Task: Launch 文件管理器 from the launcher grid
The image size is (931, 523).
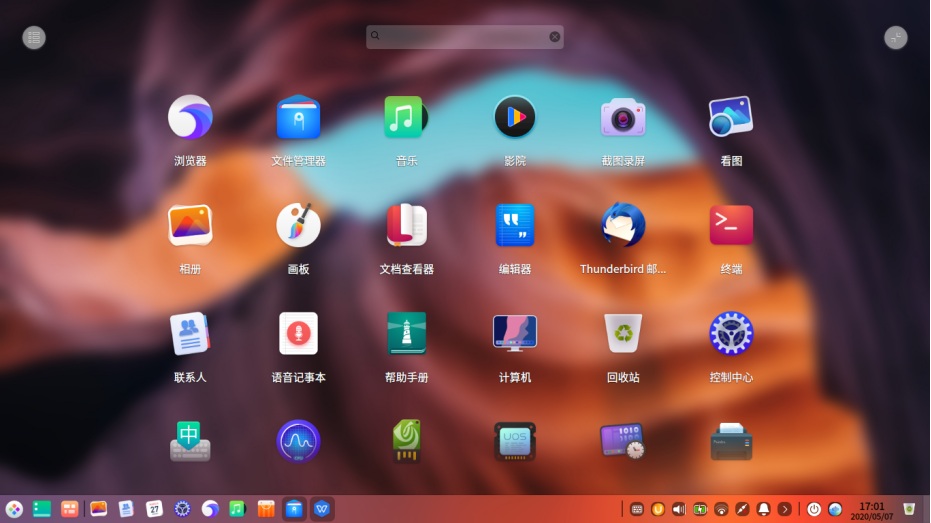Action: pyautogui.click(x=298, y=117)
